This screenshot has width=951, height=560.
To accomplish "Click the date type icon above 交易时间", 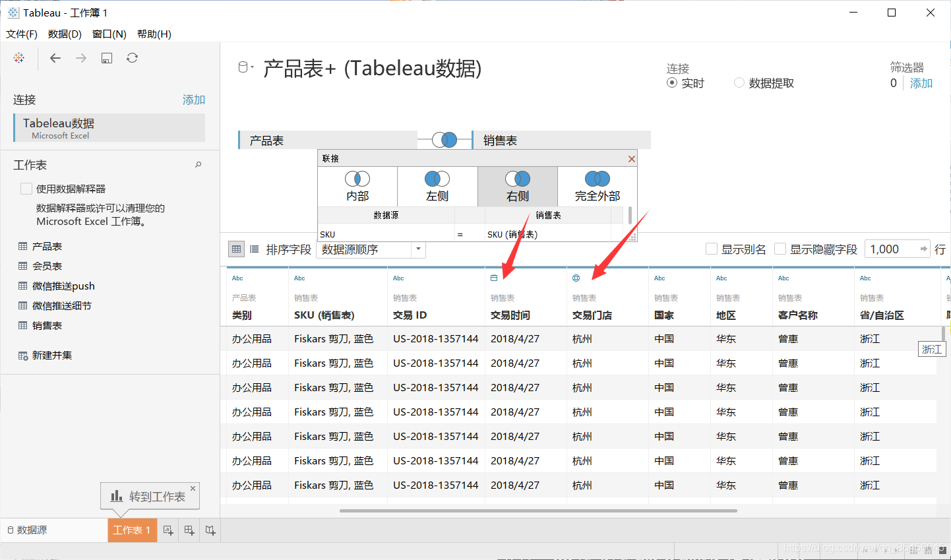I will (x=494, y=278).
